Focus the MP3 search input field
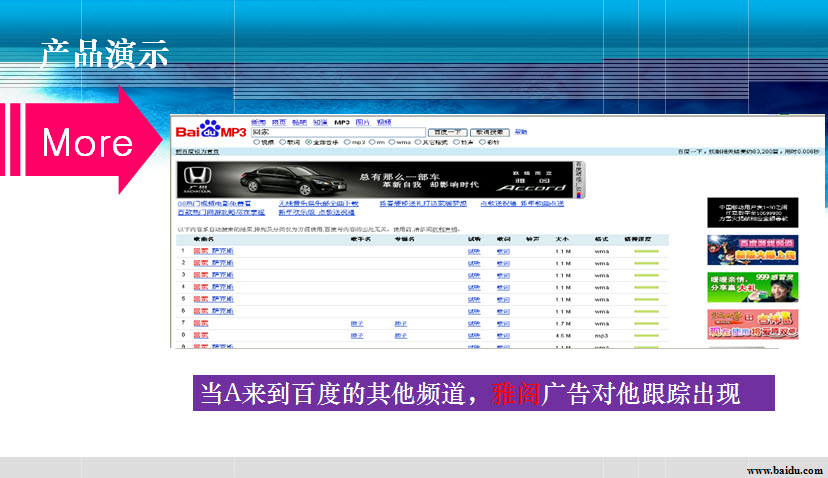Screen dimensions: 828x478 coord(338,132)
